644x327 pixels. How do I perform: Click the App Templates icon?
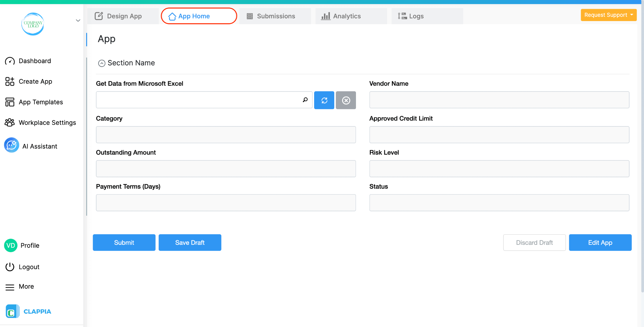pos(10,102)
